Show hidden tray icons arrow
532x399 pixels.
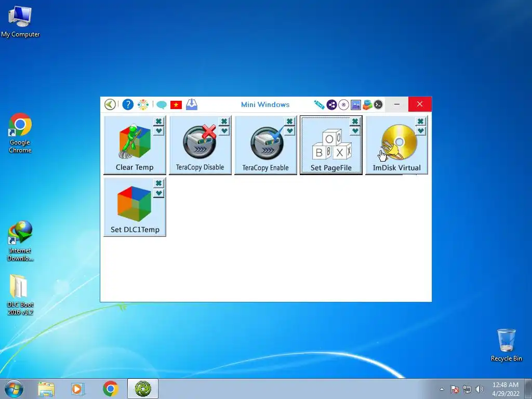[x=442, y=389]
